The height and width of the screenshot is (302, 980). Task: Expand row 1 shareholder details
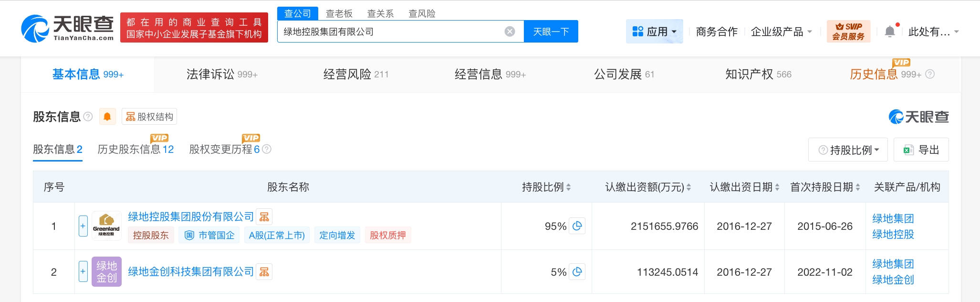(x=83, y=226)
